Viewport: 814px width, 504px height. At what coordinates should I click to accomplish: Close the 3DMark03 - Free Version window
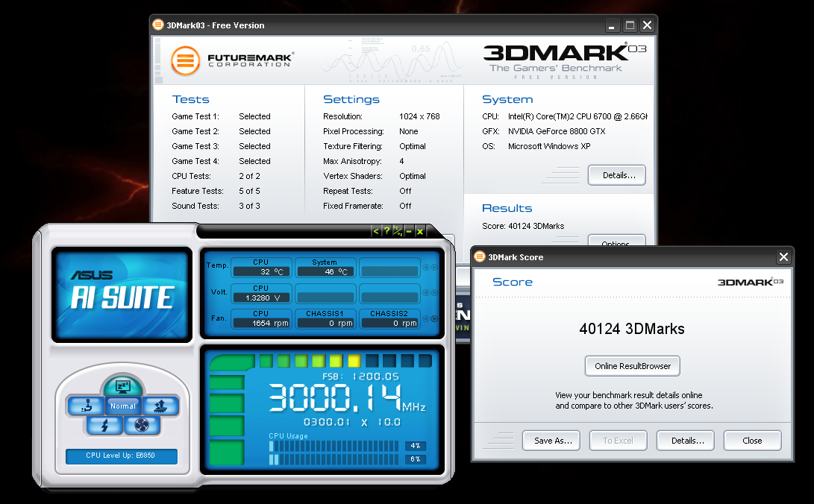[x=648, y=25]
